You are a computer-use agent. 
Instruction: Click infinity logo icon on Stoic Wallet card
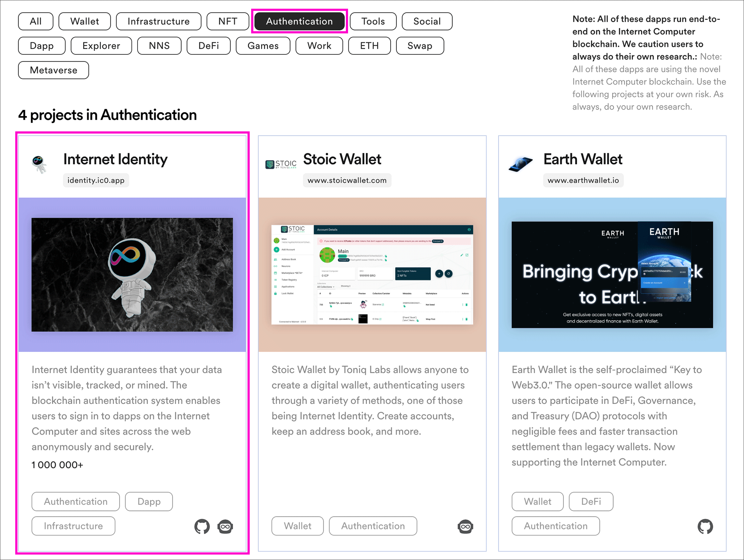pos(465,526)
